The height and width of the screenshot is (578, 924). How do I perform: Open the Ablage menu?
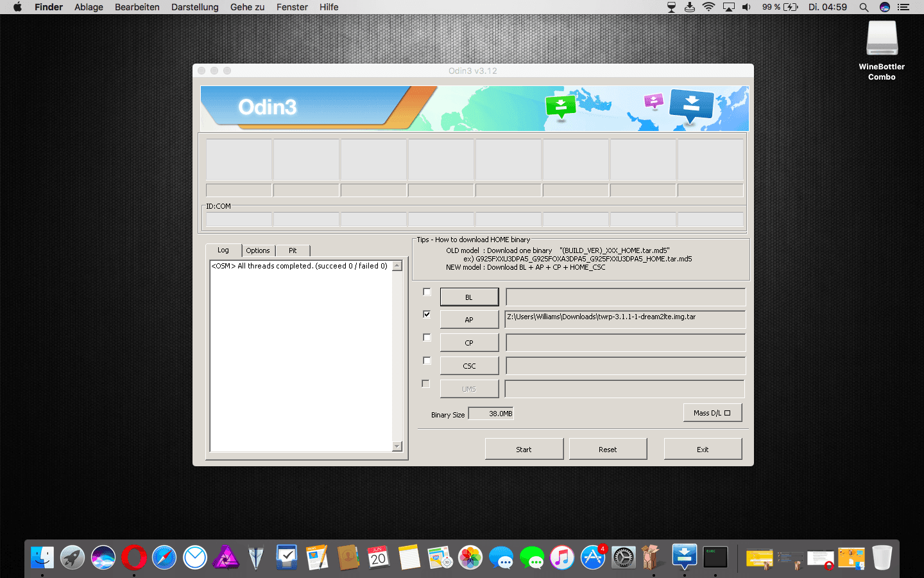pyautogui.click(x=89, y=7)
